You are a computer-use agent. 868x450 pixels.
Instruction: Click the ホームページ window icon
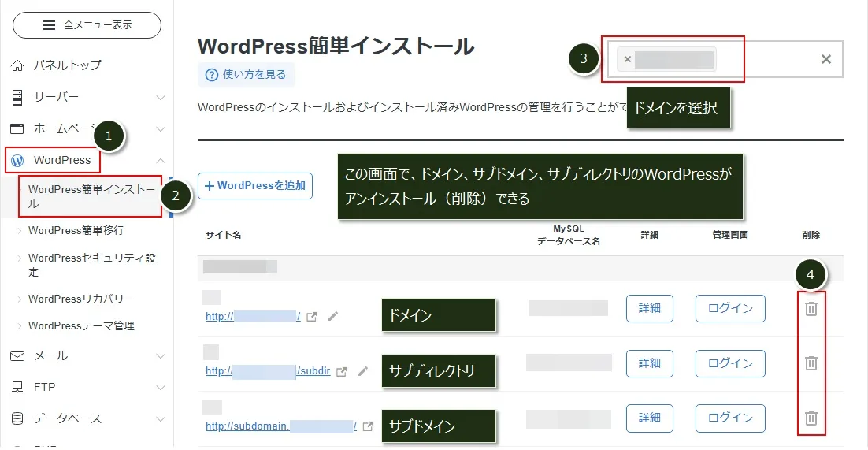tap(17, 129)
